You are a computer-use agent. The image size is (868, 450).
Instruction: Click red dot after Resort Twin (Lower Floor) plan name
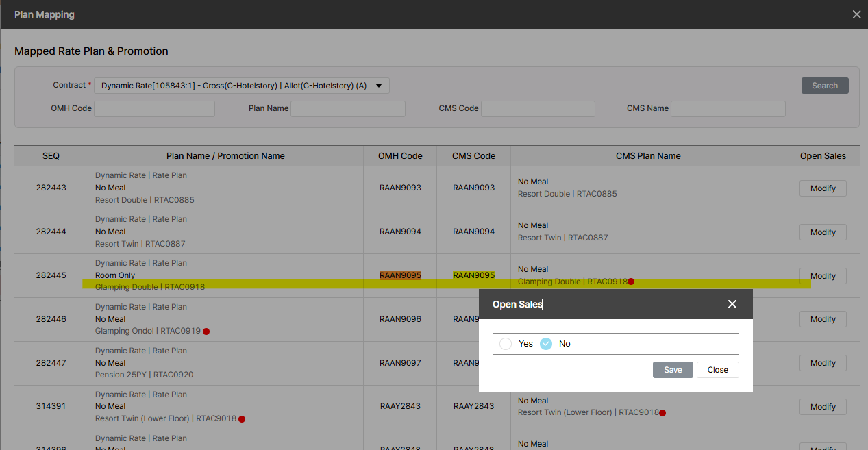(x=242, y=418)
